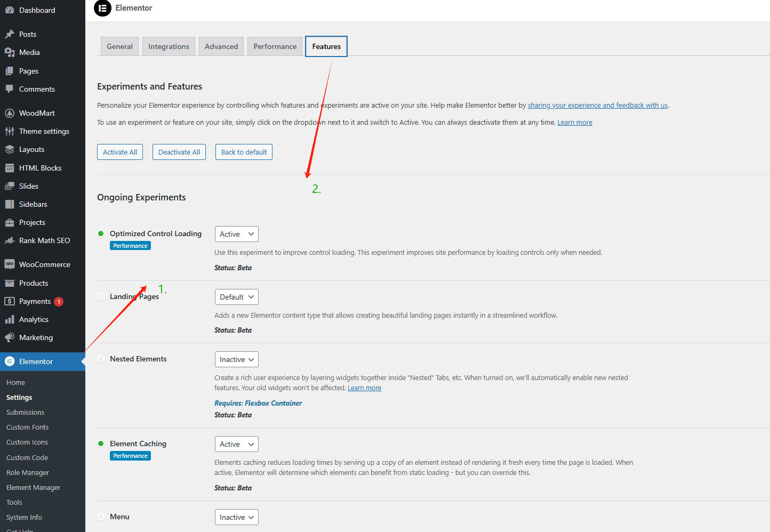The width and height of the screenshot is (770, 532).
Task: Open Tools submenu item
Action: [14, 502]
